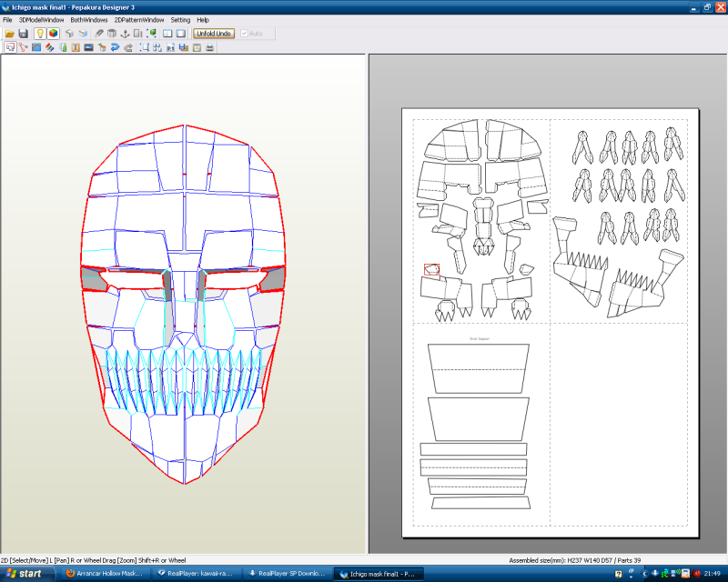Click the blue download arrow tray icon

[654, 574]
